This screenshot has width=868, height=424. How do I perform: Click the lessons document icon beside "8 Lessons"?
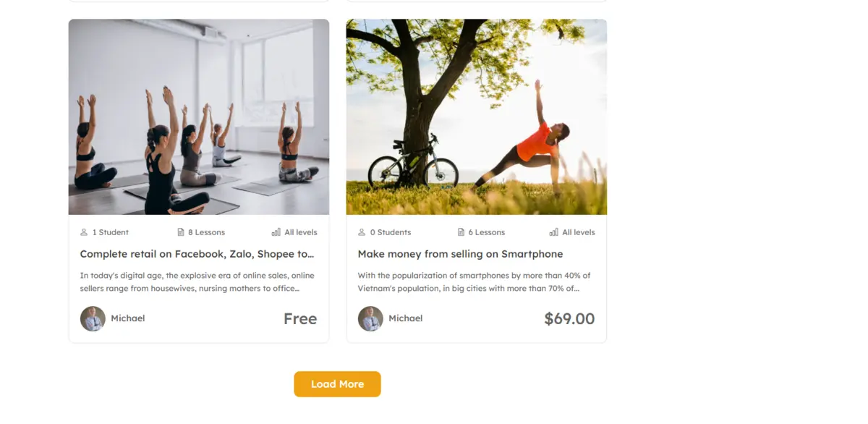(x=181, y=232)
